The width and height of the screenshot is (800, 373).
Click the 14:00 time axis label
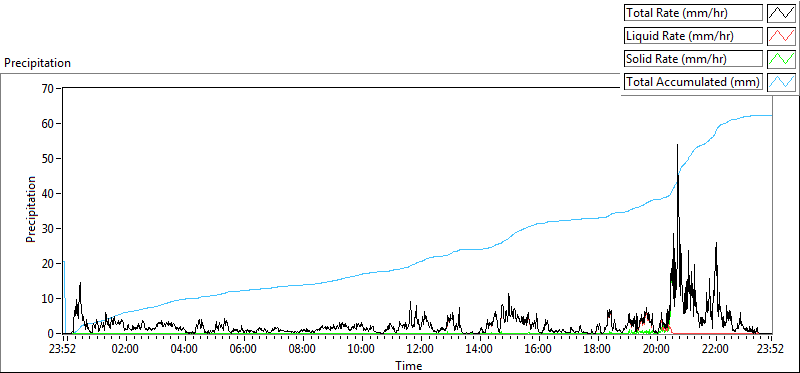(480, 350)
